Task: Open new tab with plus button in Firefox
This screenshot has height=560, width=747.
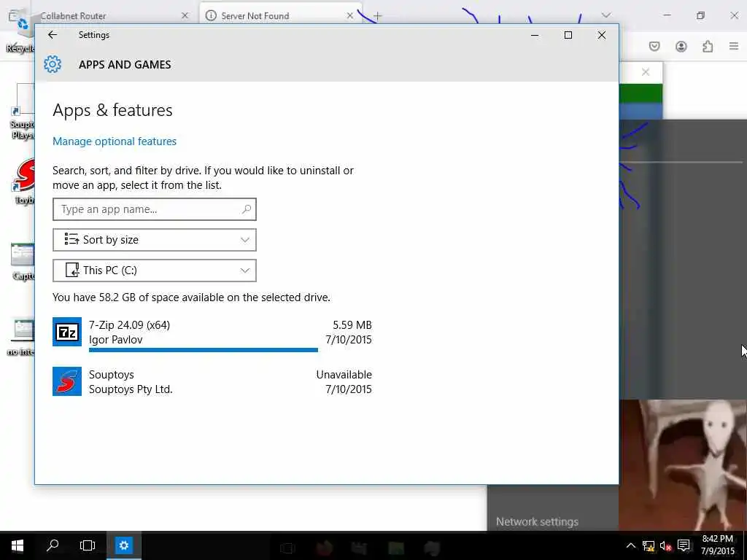Action: (377, 16)
